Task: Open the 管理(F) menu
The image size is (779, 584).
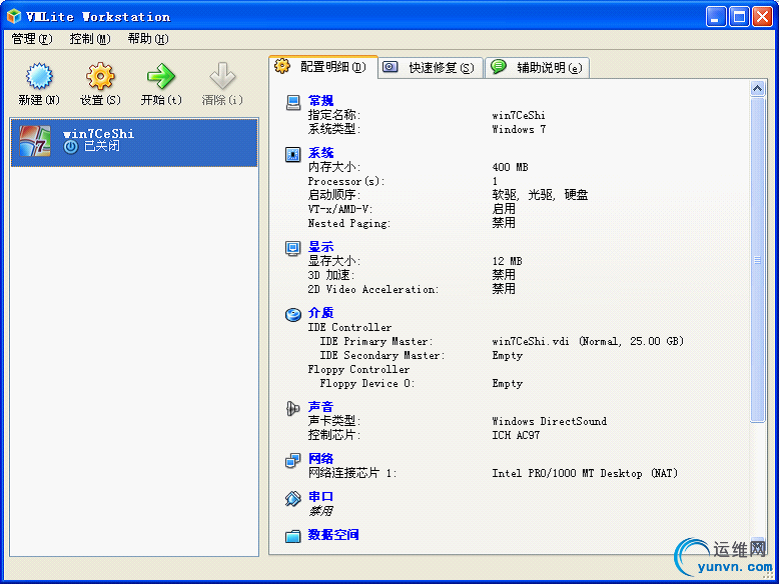Action: [x=32, y=39]
